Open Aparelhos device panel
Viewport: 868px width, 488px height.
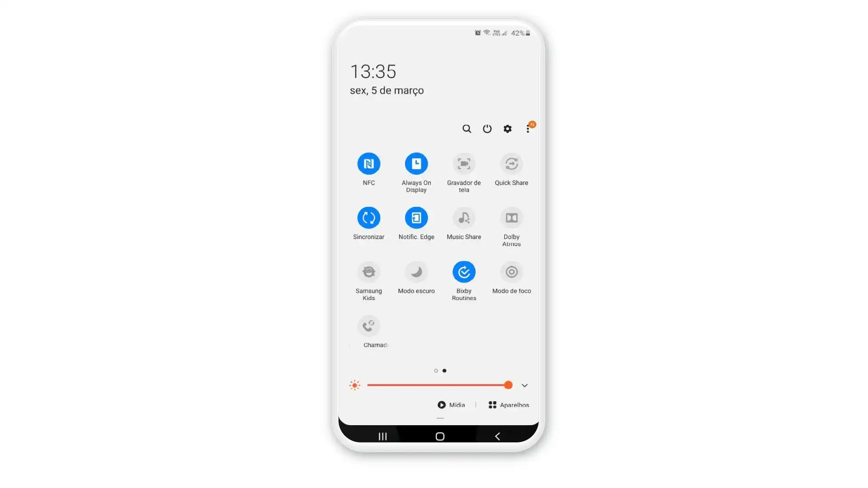click(x=509, y=404)
